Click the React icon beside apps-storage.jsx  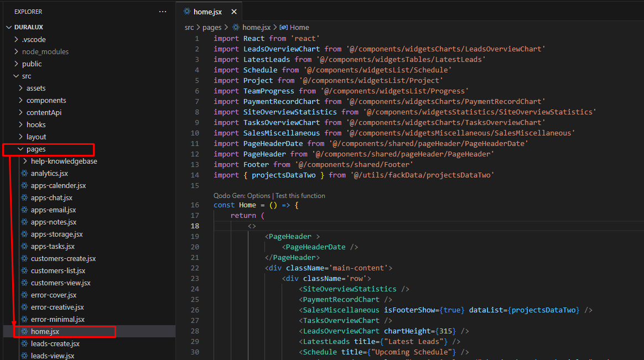25,234
